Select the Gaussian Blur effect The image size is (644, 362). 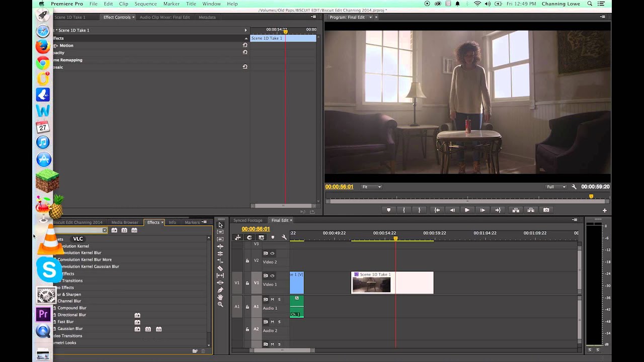[70, 329]
